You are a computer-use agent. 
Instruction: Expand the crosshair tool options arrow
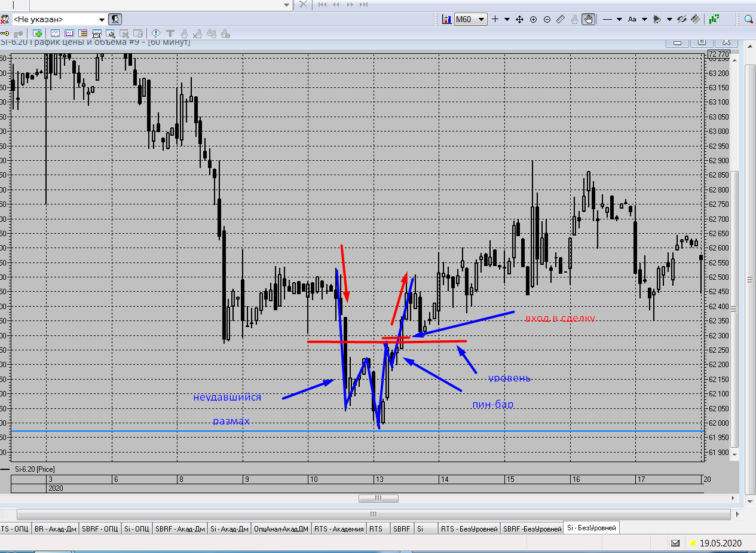pos(507,19)
